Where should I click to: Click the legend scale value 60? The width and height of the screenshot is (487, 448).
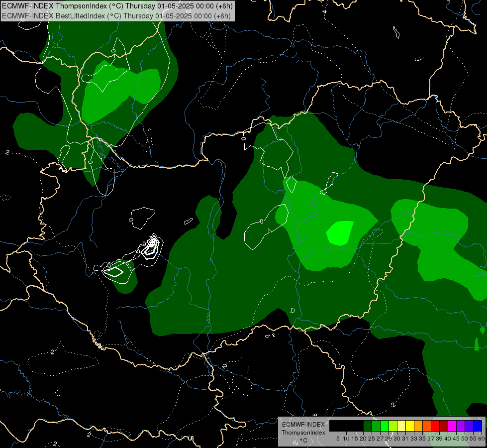coord(482,439)
